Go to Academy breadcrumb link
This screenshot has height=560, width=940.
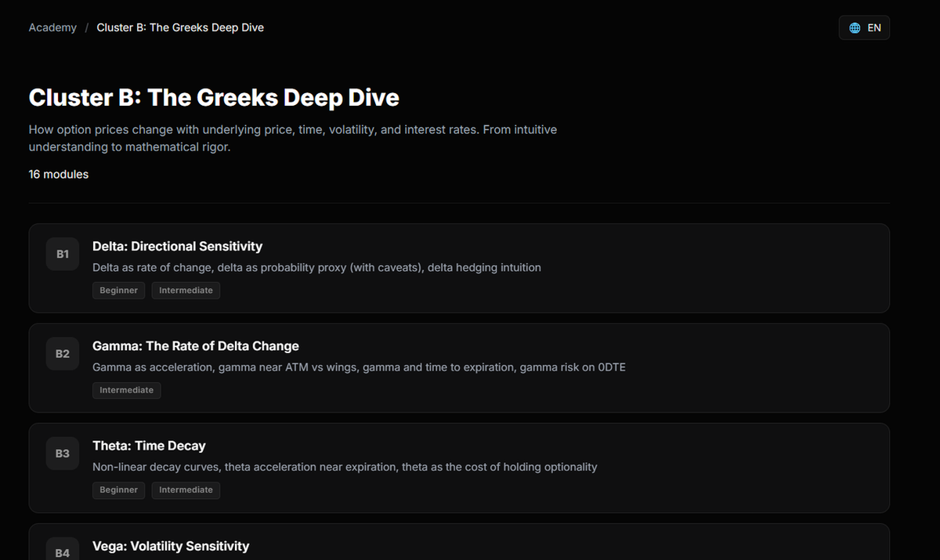click(x=52, y=27)
